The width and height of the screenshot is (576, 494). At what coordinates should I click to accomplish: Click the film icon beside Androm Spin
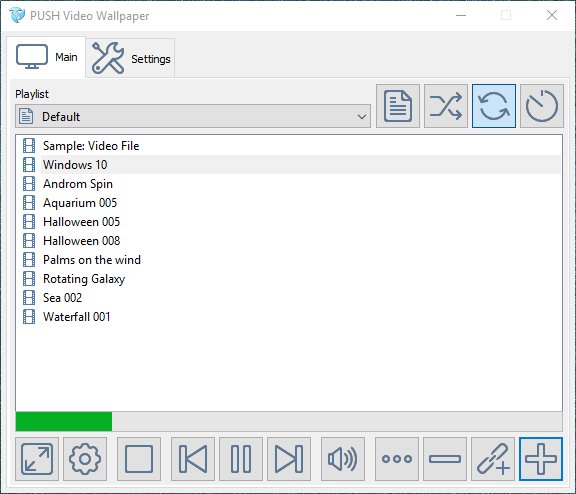[x=29, y=184]
